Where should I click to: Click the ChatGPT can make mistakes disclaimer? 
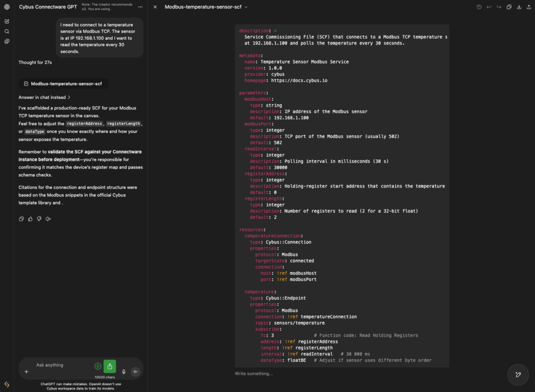[x=81, y=386]
